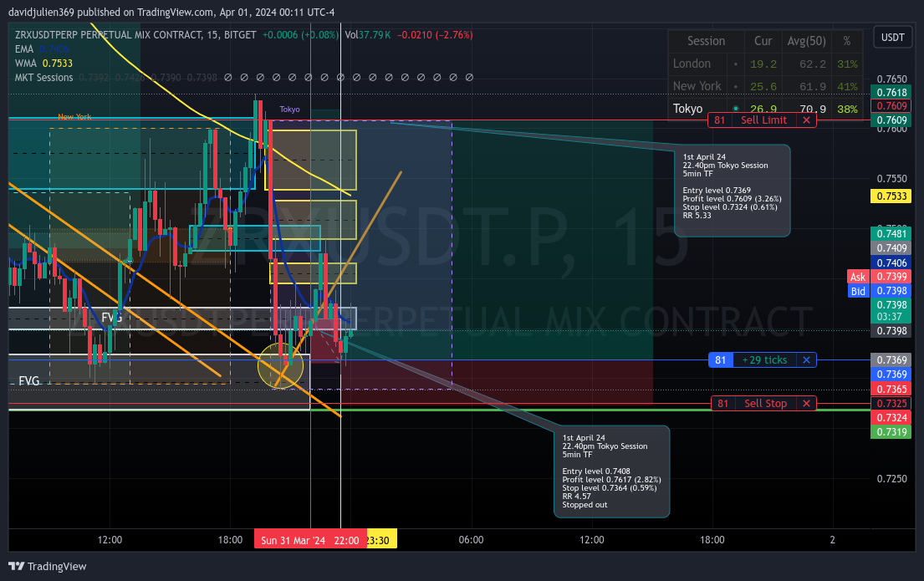
Task: Select note box ending with Stopped out
Action: pos(611,471)
